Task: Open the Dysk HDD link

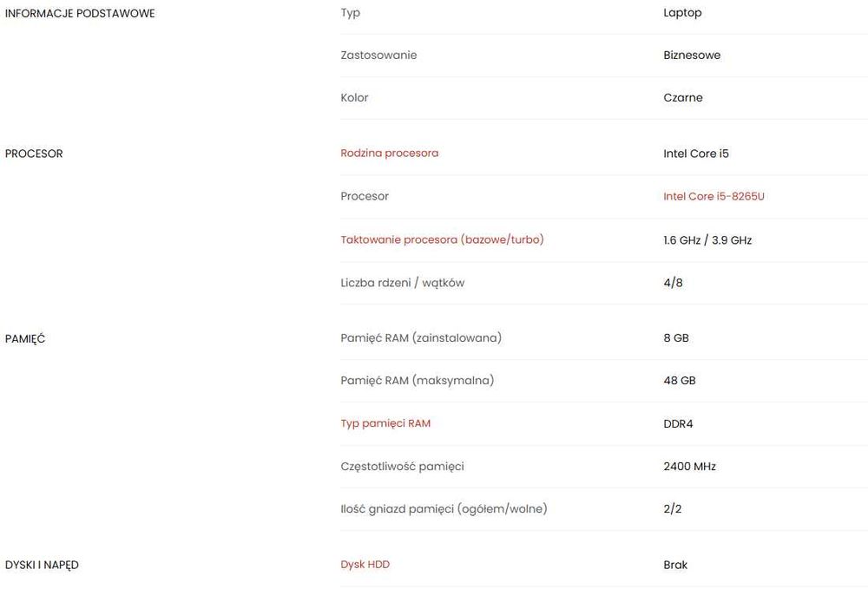Action: coord(365,565)
